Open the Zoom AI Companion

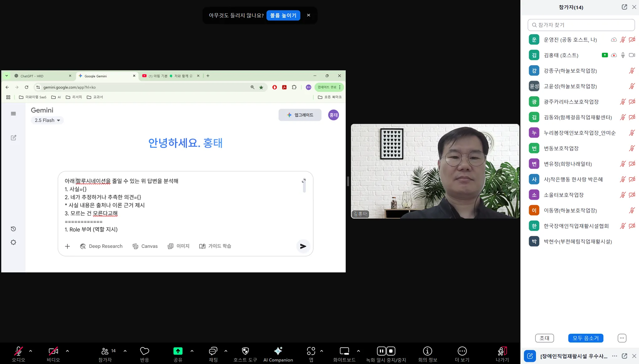point(278,354)
